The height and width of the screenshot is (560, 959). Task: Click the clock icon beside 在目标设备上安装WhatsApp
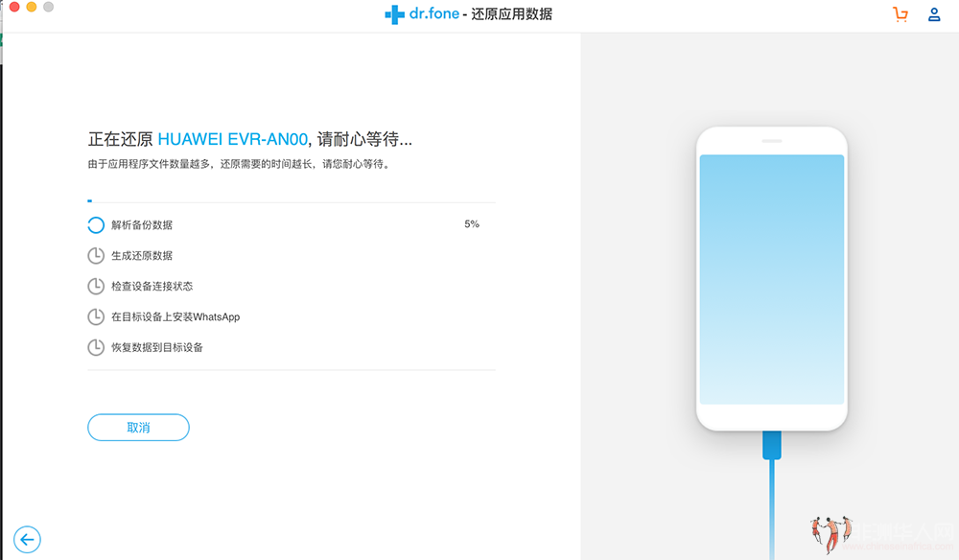(96, 316)
